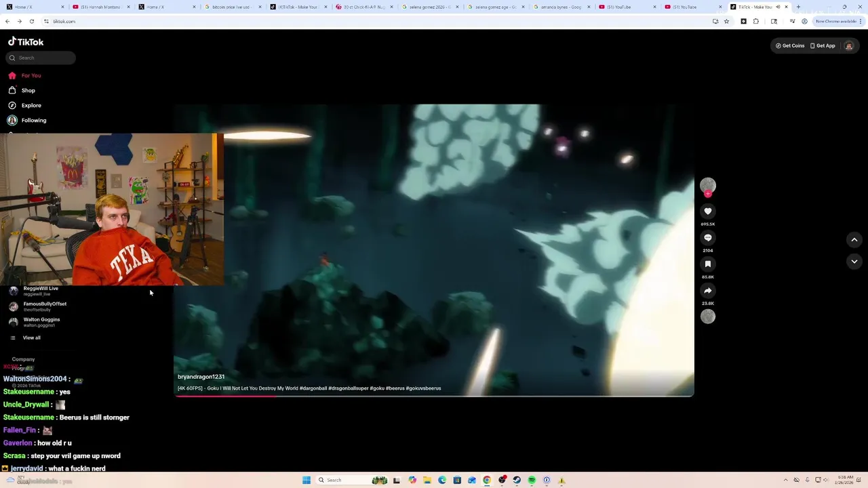868x488 pixels.
Task: Open the Following feed
Action: pos(27,120)
